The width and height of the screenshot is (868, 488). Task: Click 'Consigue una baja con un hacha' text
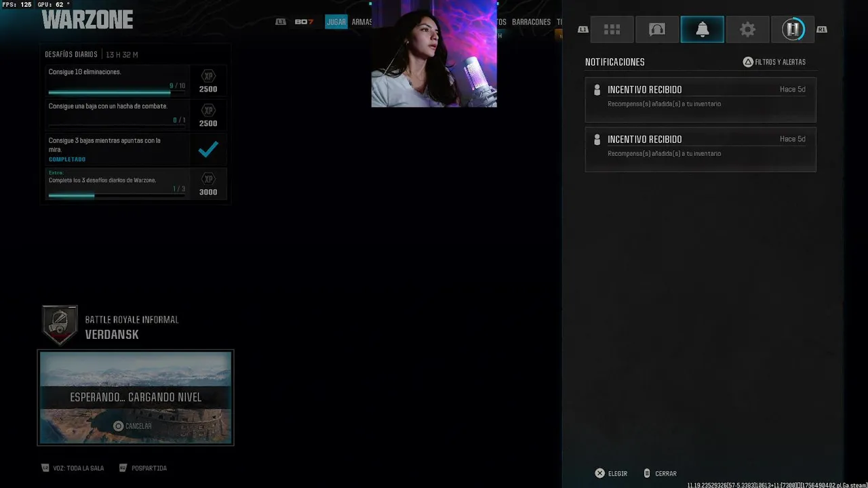pyautogui.click(x=108, y=106)
